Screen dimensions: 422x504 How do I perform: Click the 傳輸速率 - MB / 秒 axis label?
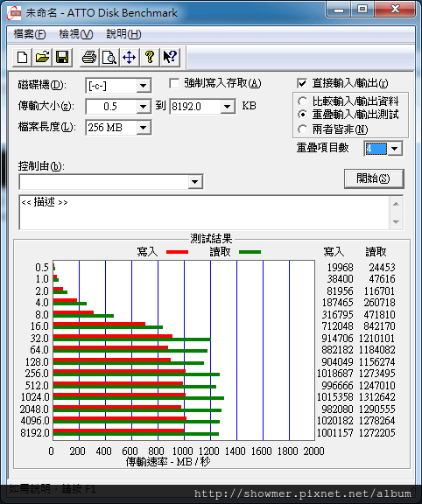(x=168, y=462)
